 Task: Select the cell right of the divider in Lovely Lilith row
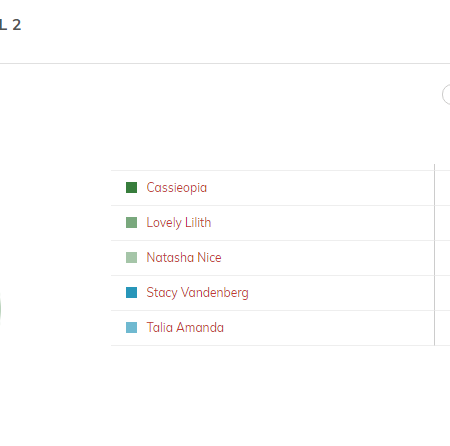pyautogui.click(x=443, y=223)
